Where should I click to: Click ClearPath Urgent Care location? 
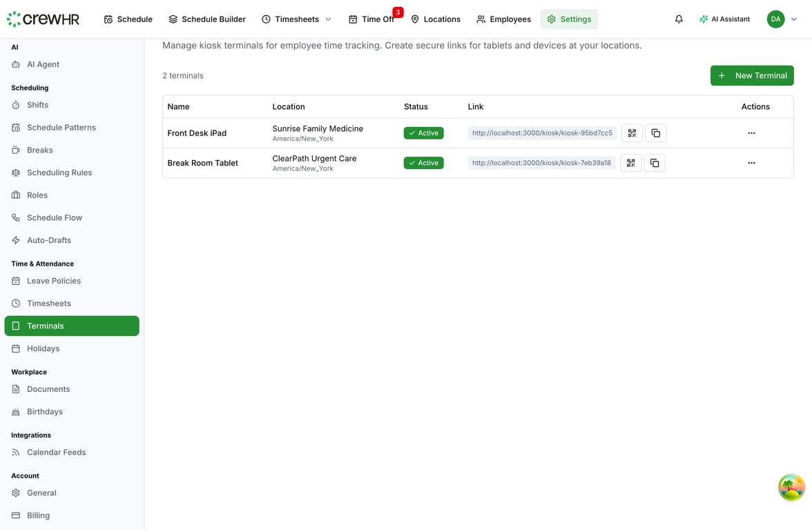pyautogui.click(x=314, y=159)
